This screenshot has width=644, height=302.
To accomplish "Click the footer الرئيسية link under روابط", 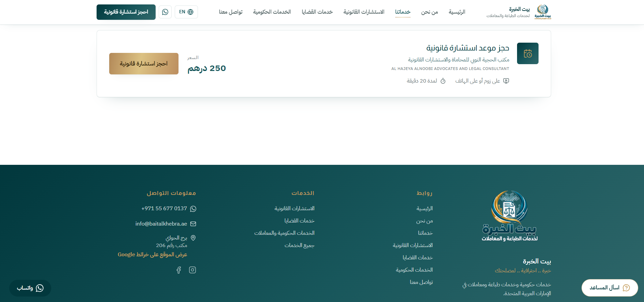I will pyautogui.click(x=425, y=208).
